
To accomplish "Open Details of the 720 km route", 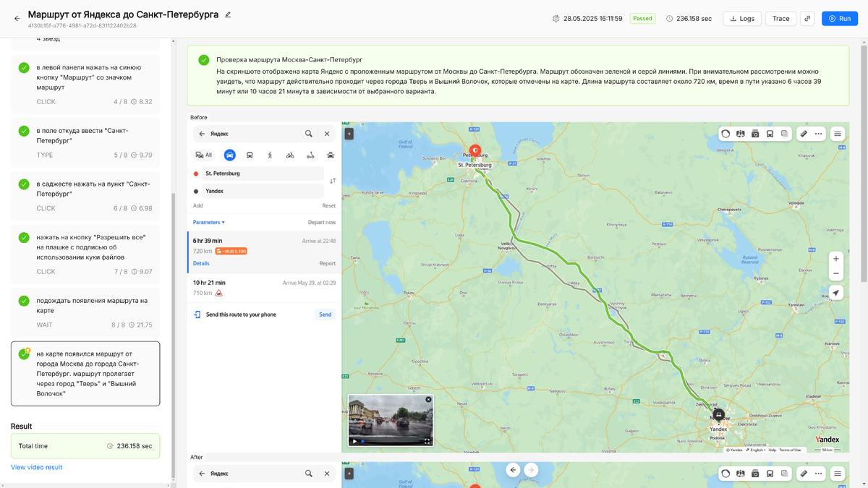I will [201, 264].
